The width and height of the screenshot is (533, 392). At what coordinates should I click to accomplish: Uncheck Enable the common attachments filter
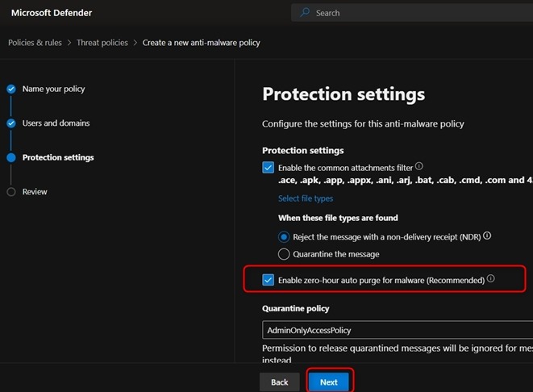[x=269, y=168]
